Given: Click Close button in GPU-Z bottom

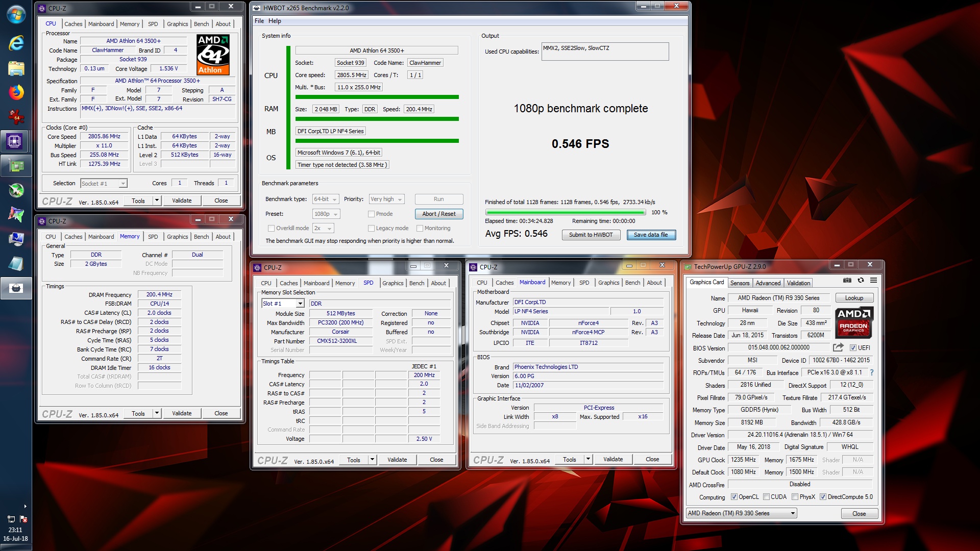Looking at the screenshot, I should pos(859,513).
